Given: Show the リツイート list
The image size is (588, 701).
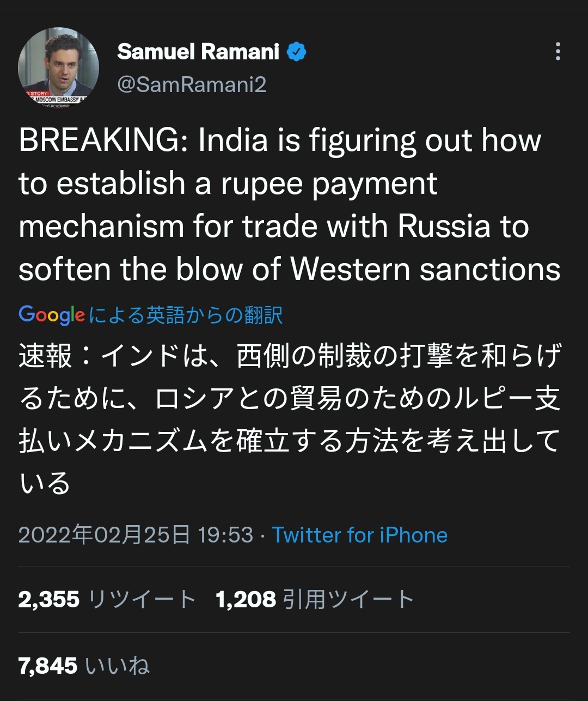Looking at the screenshot, I should [x=141, y=600].
